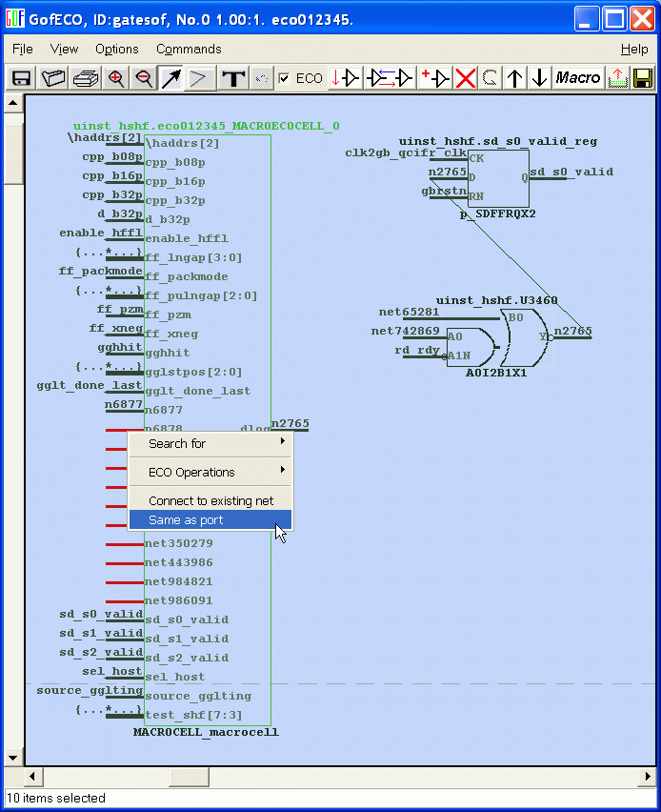Click the horizontal scrollbar thumb
This screenshot has width=661, height=812.
(203, 778)
